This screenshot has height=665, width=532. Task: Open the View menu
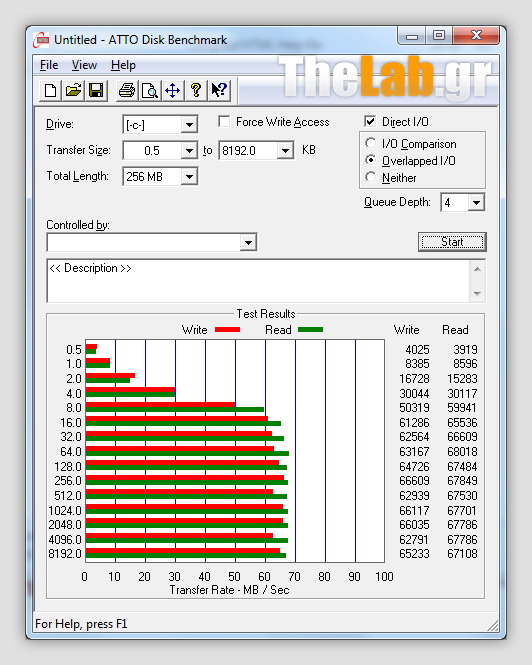pyautogui.click(x=84, y=65)
